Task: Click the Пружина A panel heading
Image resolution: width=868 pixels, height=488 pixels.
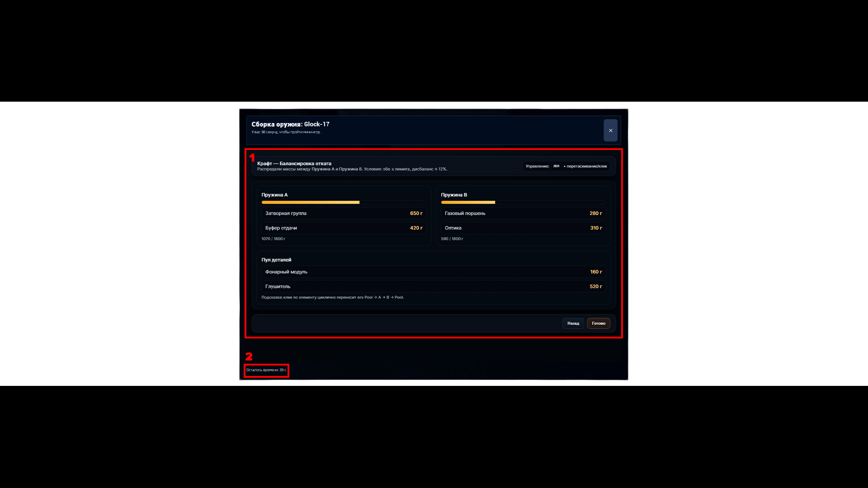Action: click(274, 195)
